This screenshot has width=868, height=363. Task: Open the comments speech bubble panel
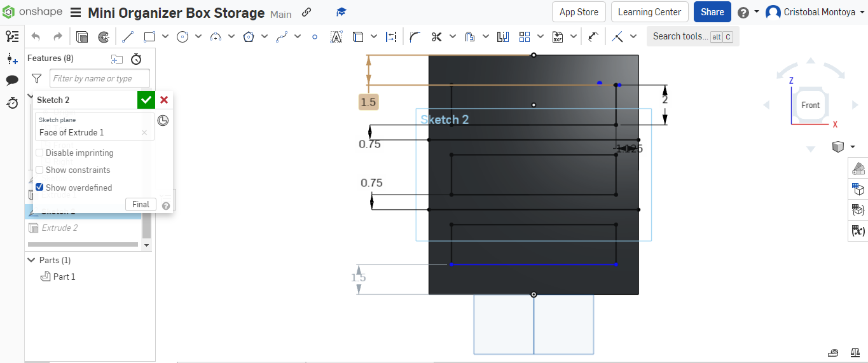[11, 80]
